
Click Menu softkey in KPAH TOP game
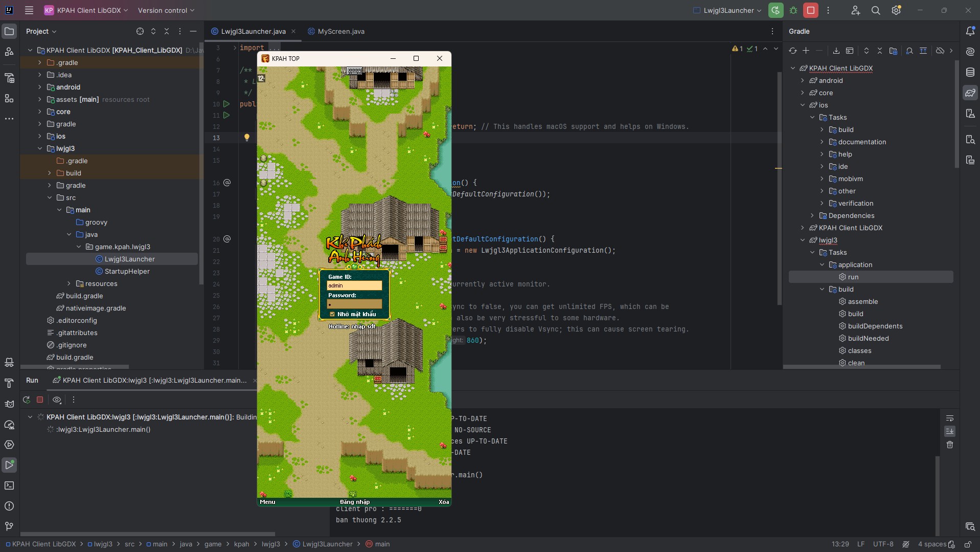pos(267,502)
